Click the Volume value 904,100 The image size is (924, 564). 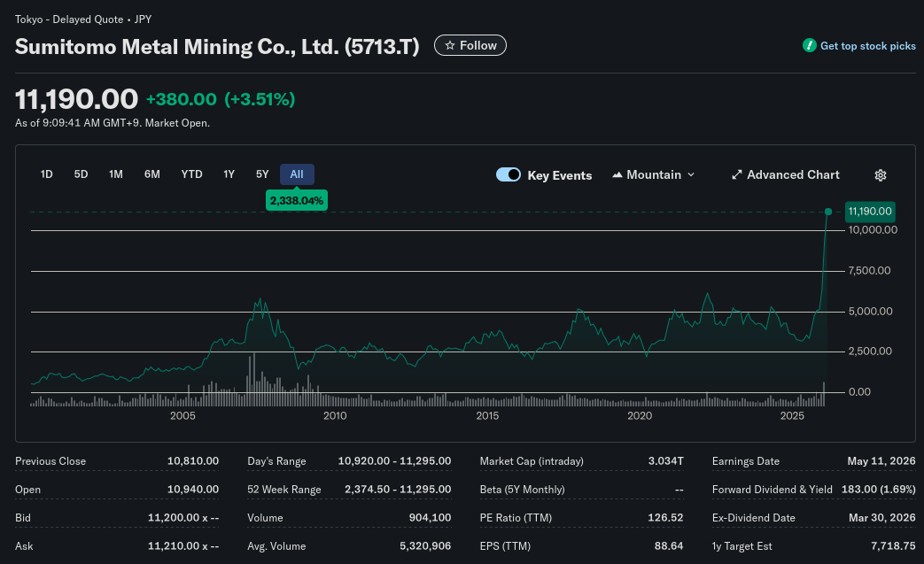tap(430, 517)
